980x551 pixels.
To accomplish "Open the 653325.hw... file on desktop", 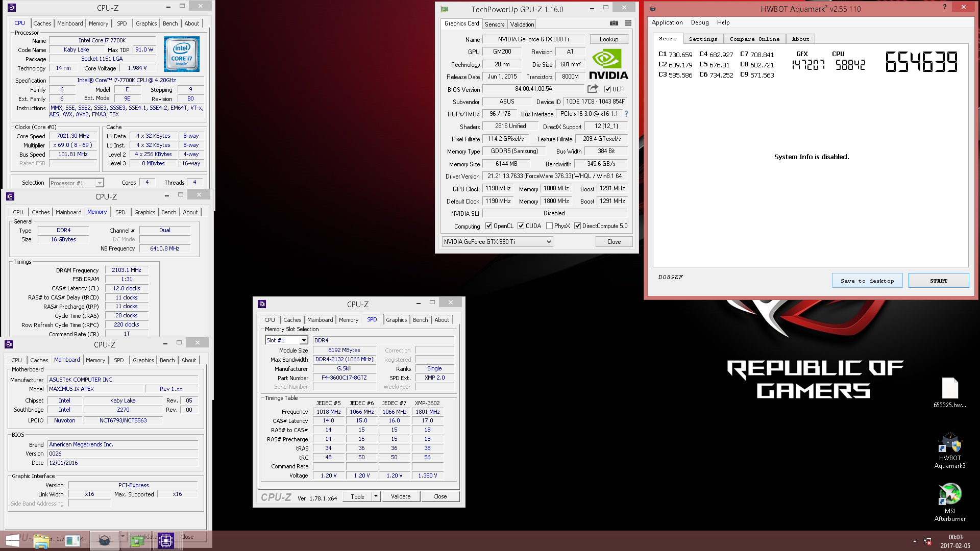I will click(950, 393).
